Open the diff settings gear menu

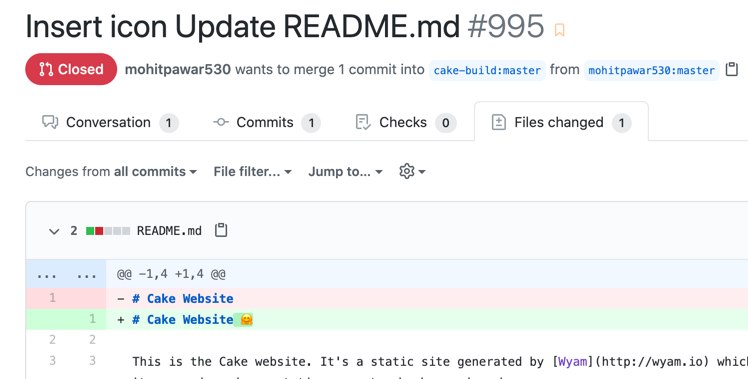click(412, 171)
